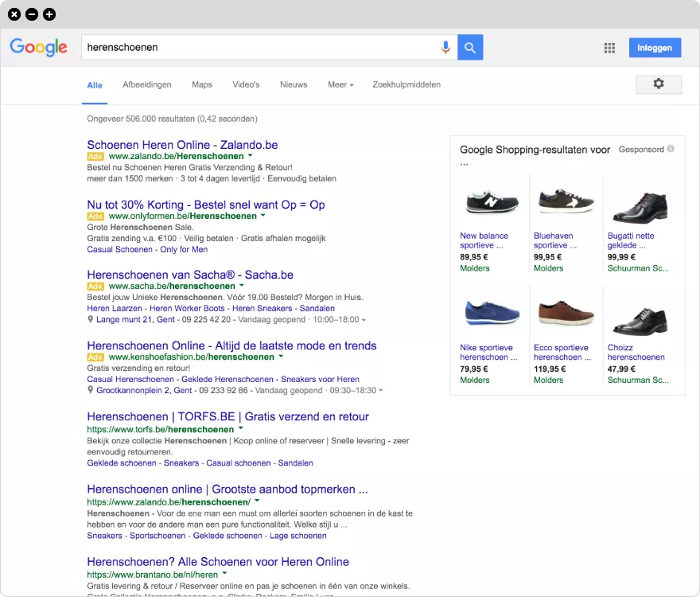The width and height of the screenshot is (700, 597).
Task: Click the window close button
Action: coord(14,14)
